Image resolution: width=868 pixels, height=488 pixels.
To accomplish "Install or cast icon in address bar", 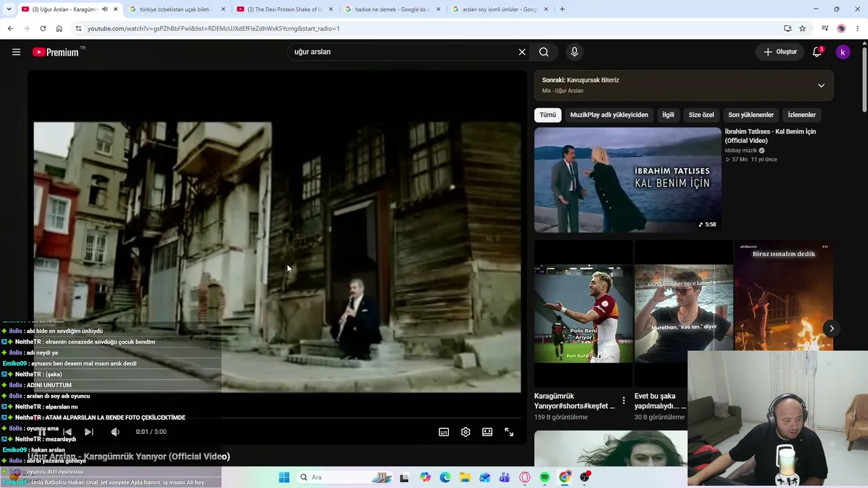I will [787, 28].
